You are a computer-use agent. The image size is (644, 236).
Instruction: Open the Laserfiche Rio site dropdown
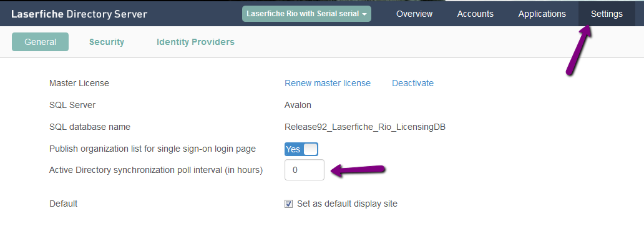(x=306, y=14)
